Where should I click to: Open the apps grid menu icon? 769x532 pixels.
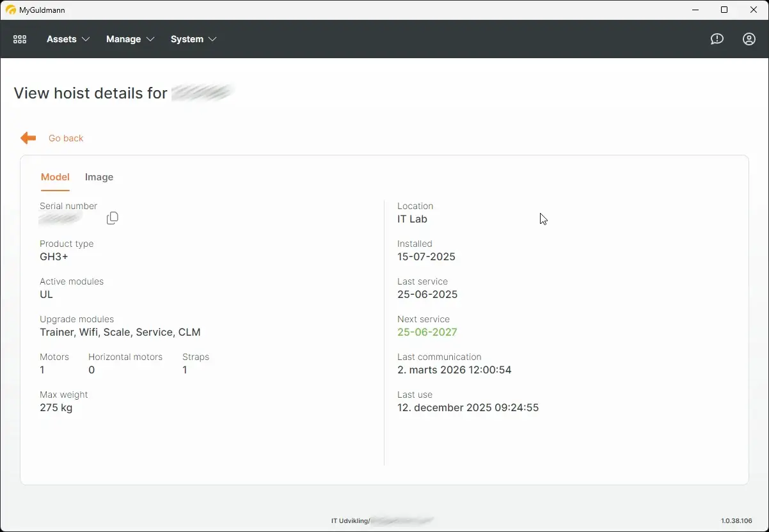pyautogui.click(x=20, y=39)
